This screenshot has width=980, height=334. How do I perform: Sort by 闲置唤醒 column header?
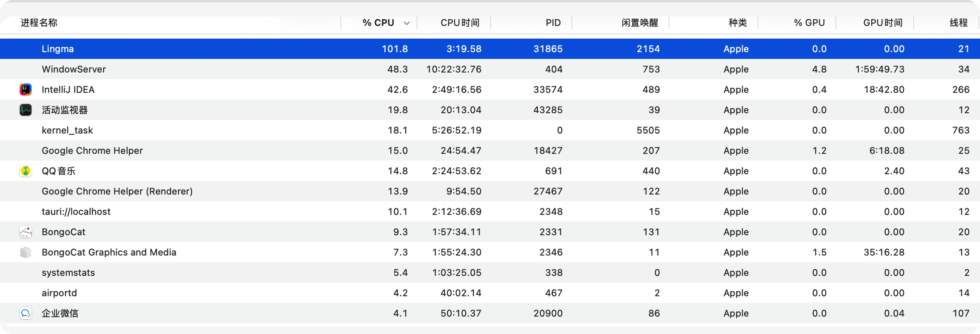pos(640,23)
